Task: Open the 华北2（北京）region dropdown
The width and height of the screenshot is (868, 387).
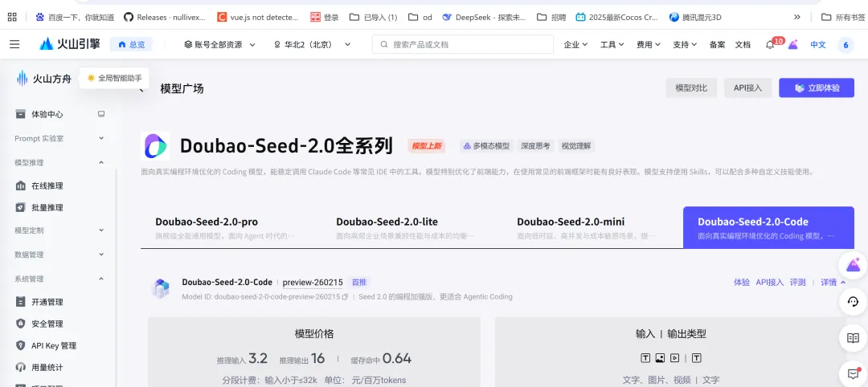Action: point(313,45)
